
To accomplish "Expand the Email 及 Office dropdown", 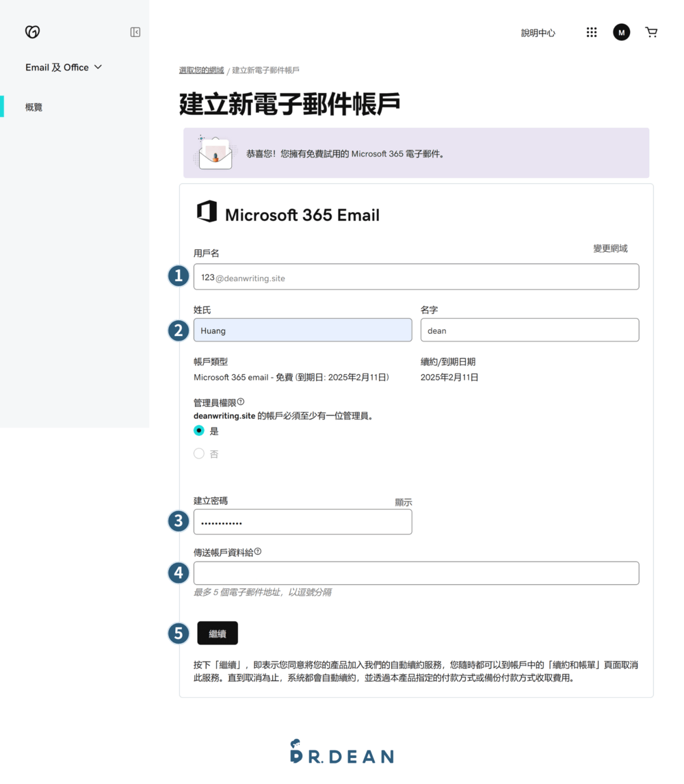I will coord(64,67).
